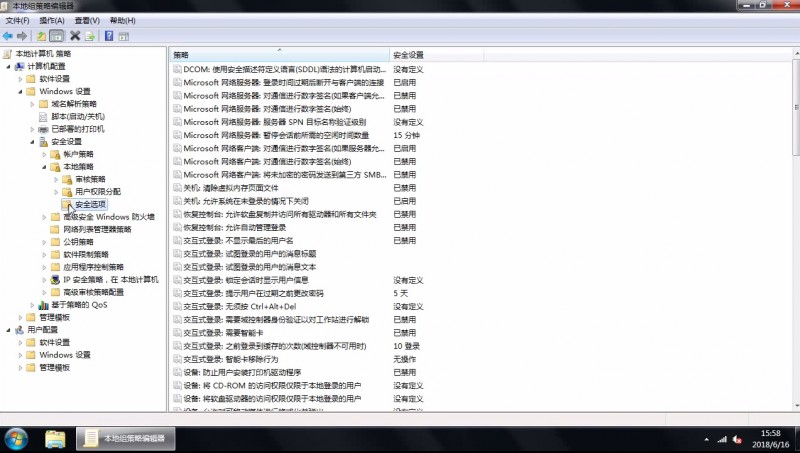
Task: Expand the 公钥策略 node
Action: click(44, 242)
